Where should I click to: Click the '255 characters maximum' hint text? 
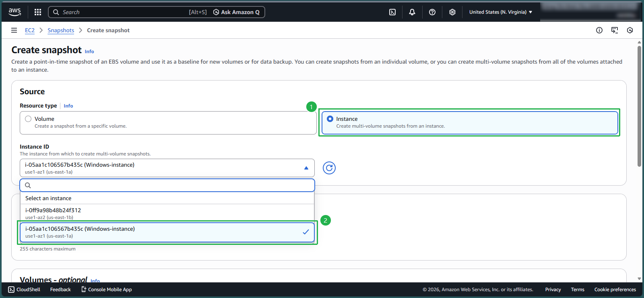pos(47,249)
